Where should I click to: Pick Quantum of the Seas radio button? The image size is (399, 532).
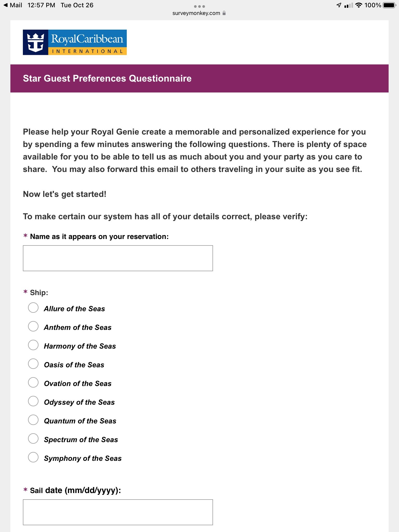click(x=33, y=420)
